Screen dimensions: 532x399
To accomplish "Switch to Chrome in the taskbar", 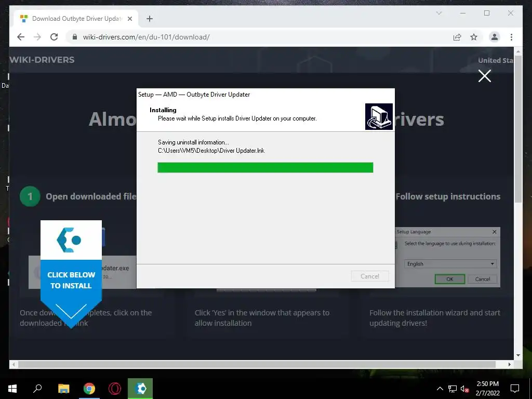I will 89,389.
